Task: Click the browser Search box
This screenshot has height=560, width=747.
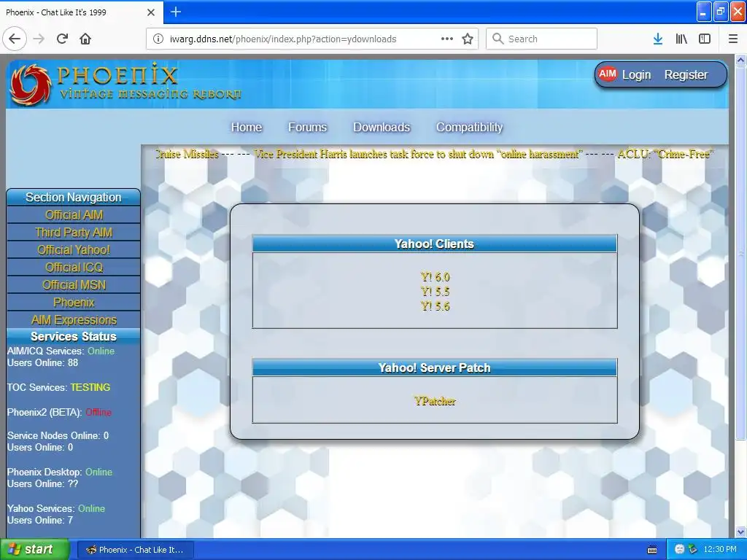Action: (542, 39)
